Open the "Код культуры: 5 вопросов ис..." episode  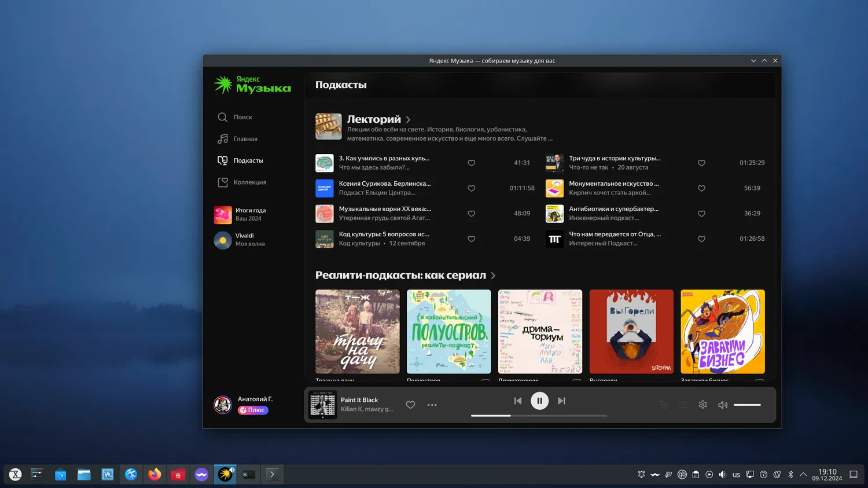384,234
